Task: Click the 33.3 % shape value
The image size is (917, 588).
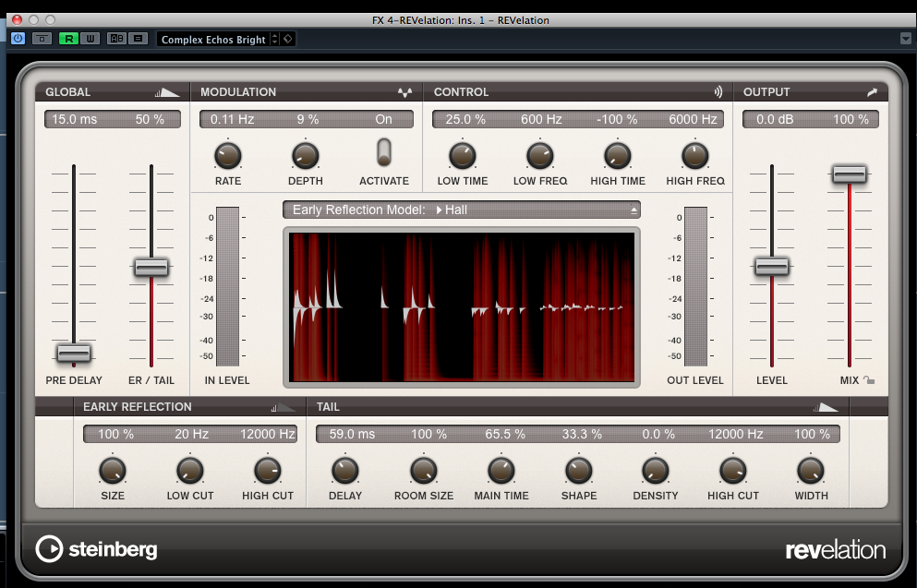Action: pos(582,434)
